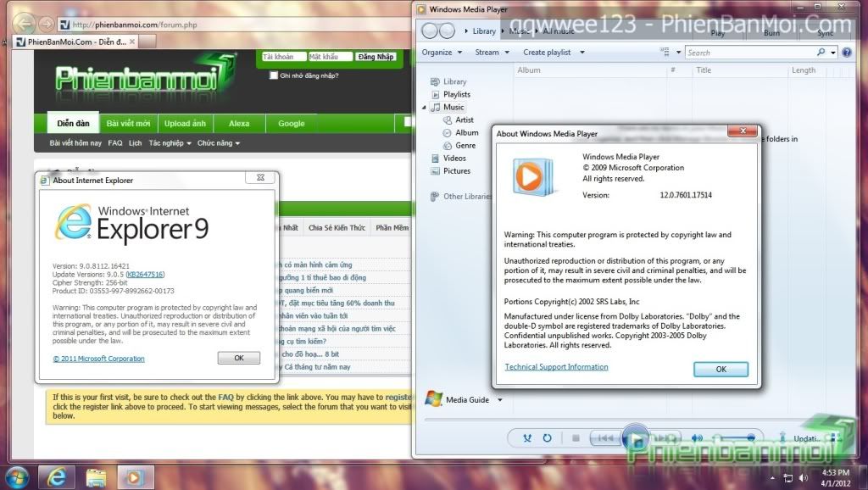Click the FAQ link in the yellow notice
This screenshot has width=868, height=490.
pyautogui.click(x=225, y=397)
